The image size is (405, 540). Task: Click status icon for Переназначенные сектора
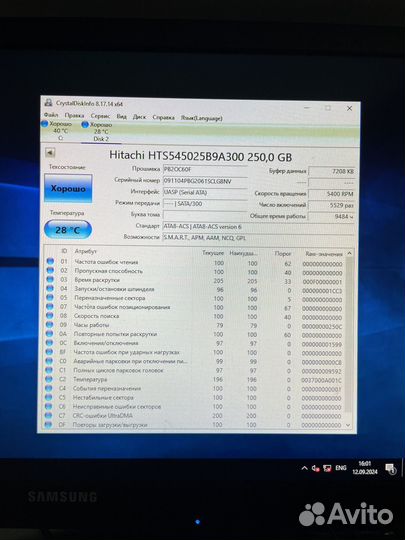(50, 297)
